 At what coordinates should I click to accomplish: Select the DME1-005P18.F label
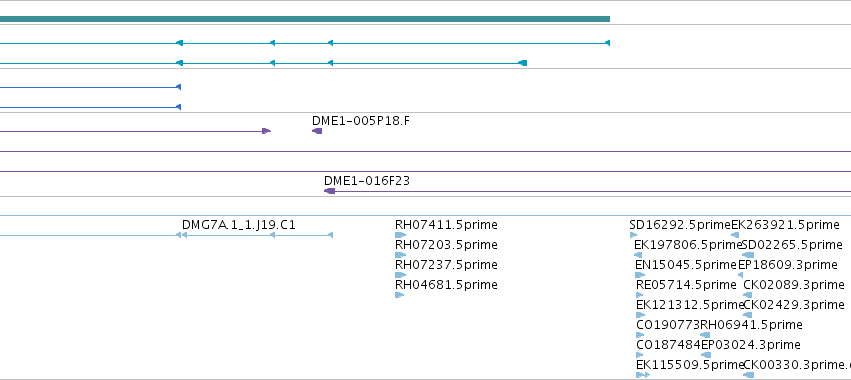pos(361,121)
